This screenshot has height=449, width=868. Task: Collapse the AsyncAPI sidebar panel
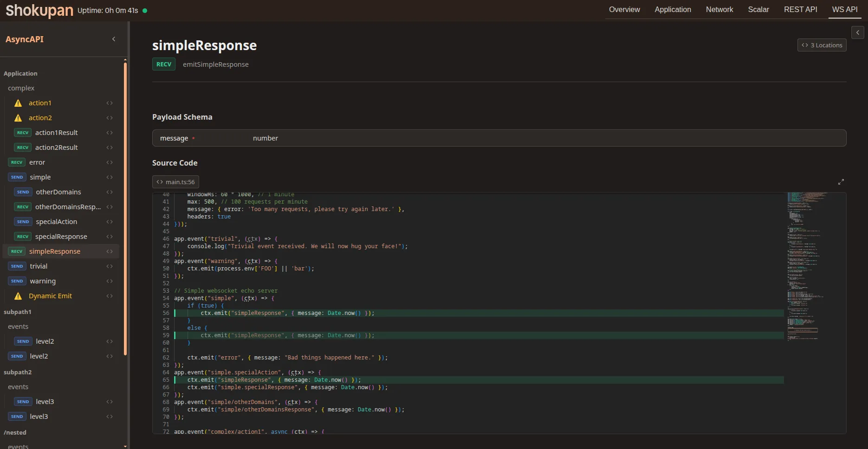pyautogui.click(x=114, y=39)
